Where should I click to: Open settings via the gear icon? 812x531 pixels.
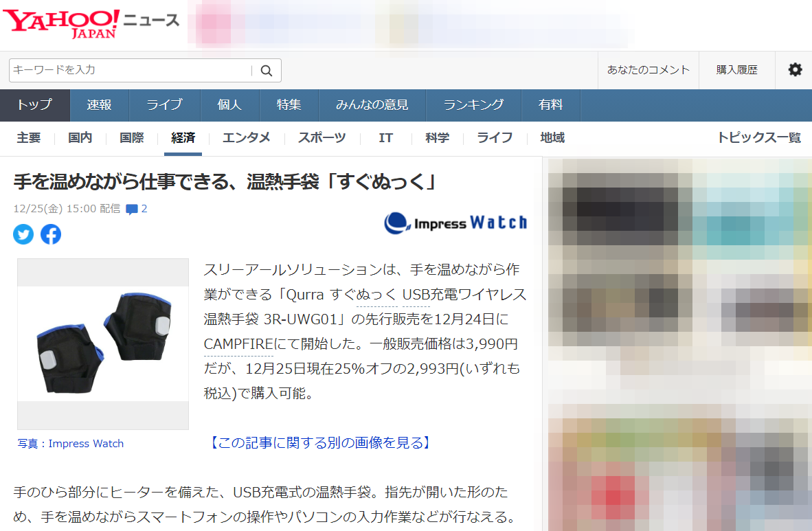795,69
